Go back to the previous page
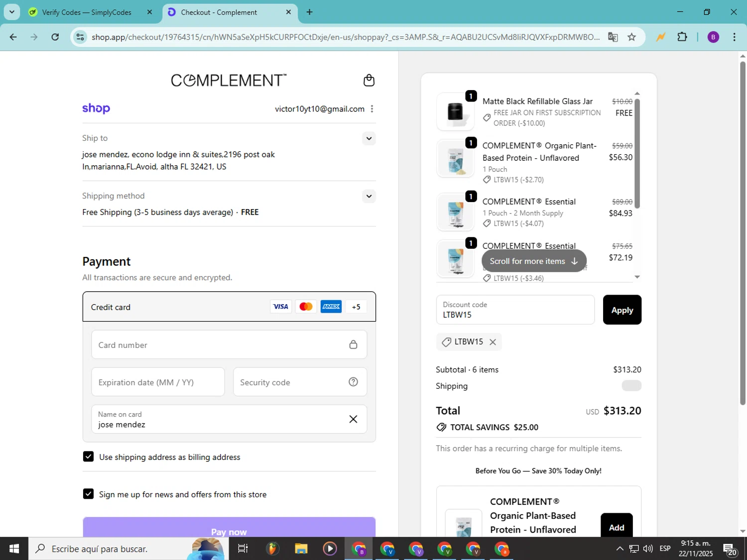Screen dimensions: 747x560 [x=13, y=37]
